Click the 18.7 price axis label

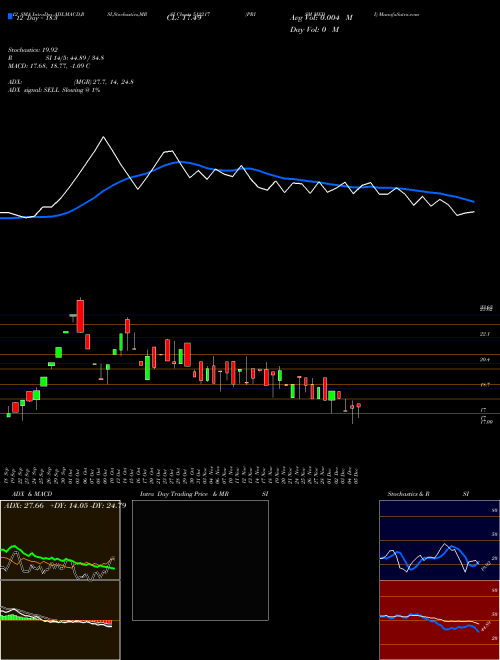484,385
